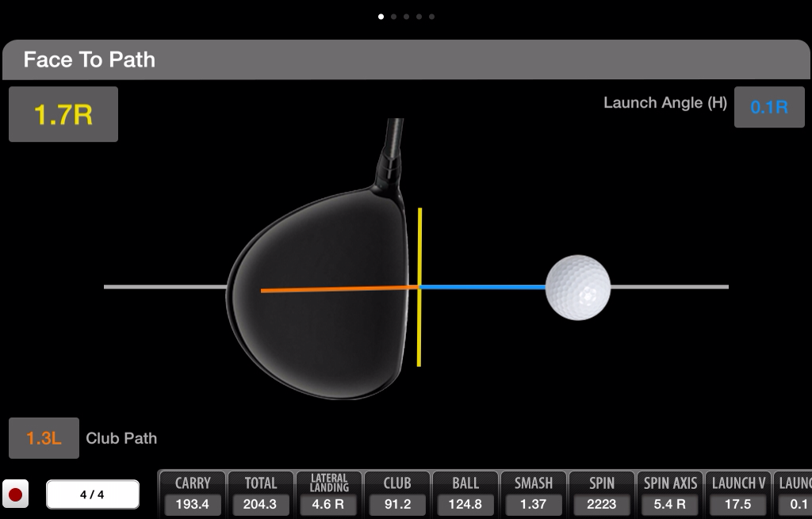Screen dimensions: 812x519
Task: Click the Face To Path header bar
Action: coord(406,60)
